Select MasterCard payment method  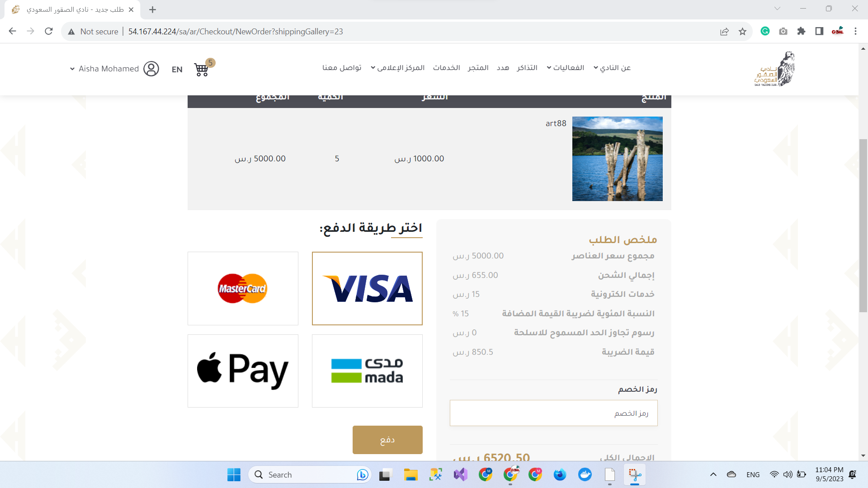[243, 288]
